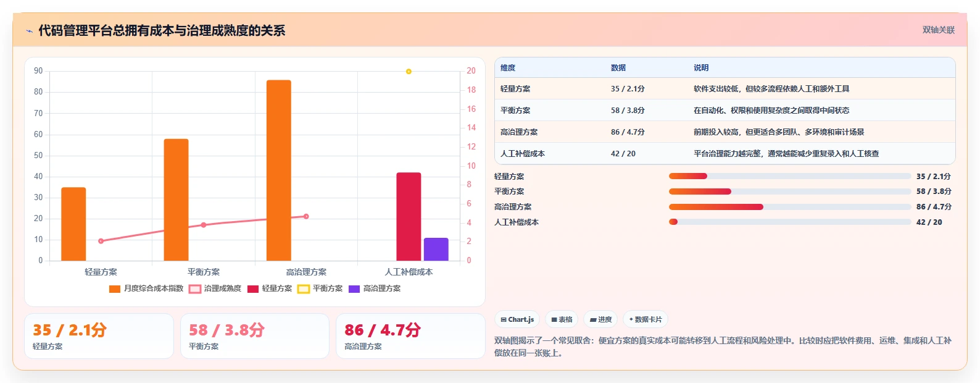This screenshot has height=383, width=980.
Task: Click the 数据卡片 tag
Action: tap(646, 319)
